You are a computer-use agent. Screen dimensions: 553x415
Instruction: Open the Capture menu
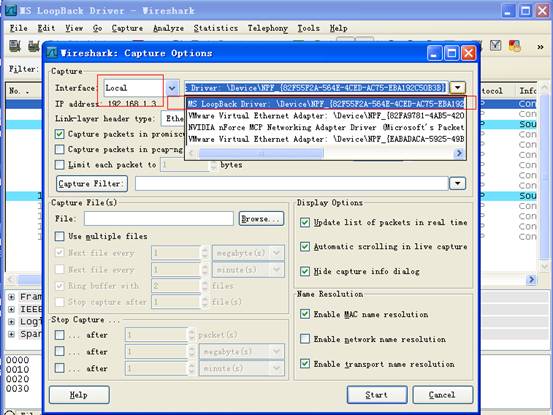tap(127, 28)
